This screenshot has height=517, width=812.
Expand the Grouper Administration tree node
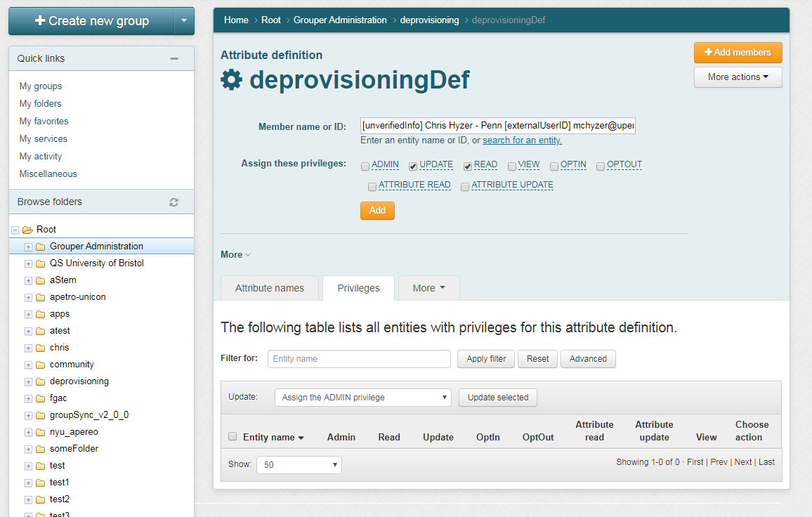pos(29,247)
